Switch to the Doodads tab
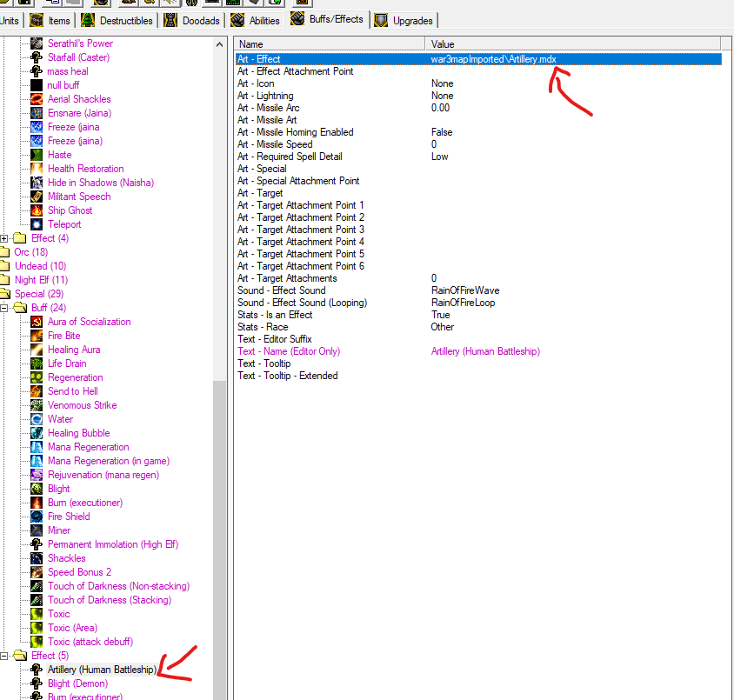Screen dimensions: 734x700 coord(191,21)
